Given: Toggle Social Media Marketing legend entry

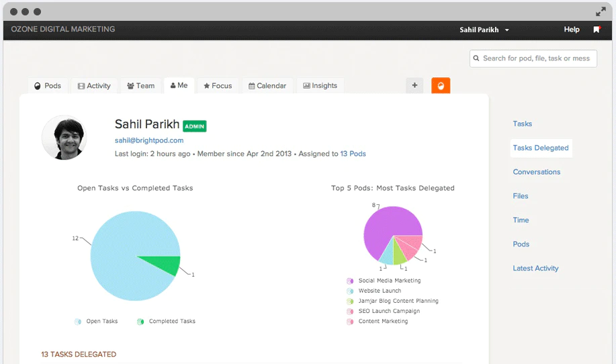Looking at the screenshot, I should click(x=384, y=280).
